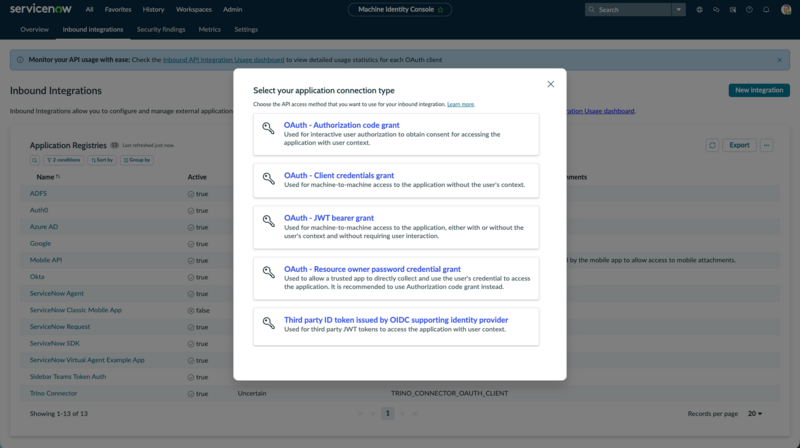
Task: Click key icon beside JWT bearer grant
Action: point(268,221)
